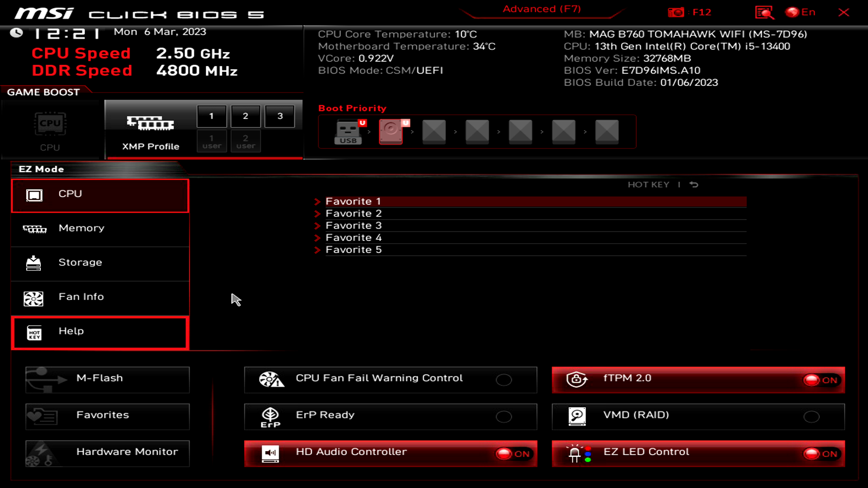This screenshot has height=488, width=868.
Task: Expand the Favorite 5 entry
Action: pyautogui.click(x=318, y=249)
